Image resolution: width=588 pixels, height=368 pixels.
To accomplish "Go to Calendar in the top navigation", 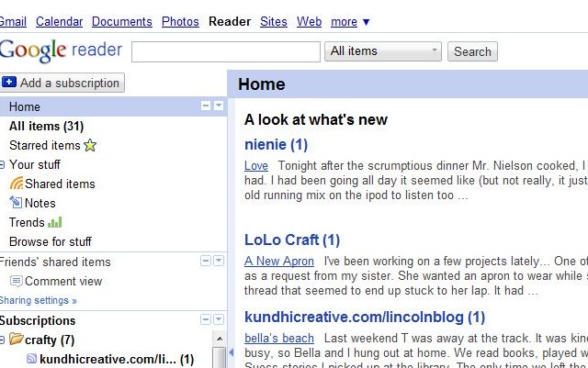I will (x=59, y=22).
